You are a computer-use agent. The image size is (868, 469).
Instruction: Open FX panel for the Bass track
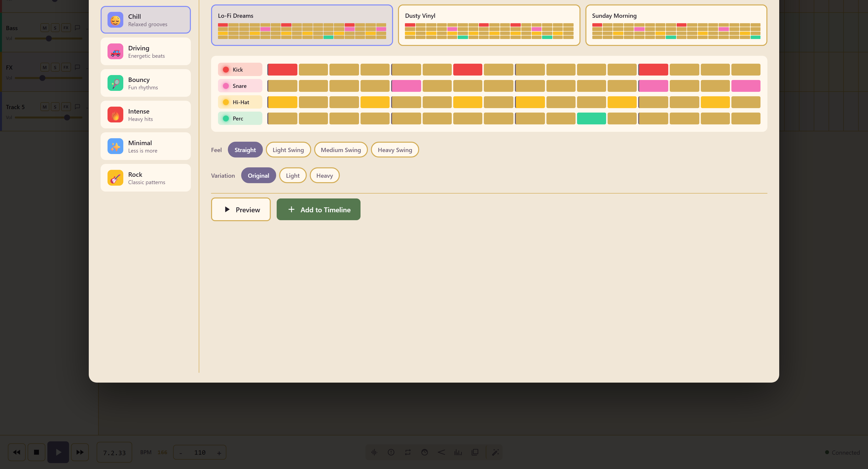coord(66,28)
